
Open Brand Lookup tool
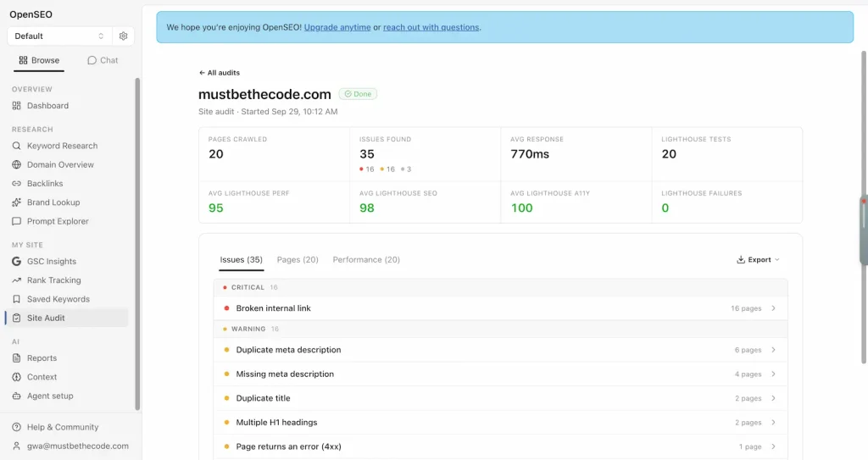(53, 202)
